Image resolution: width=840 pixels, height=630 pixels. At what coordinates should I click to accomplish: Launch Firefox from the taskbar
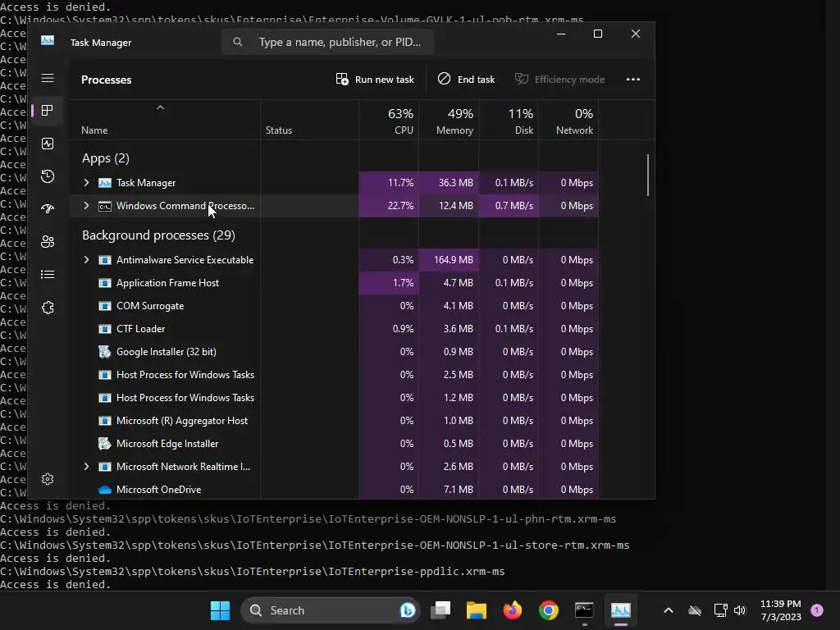click(x=513, y=610)
